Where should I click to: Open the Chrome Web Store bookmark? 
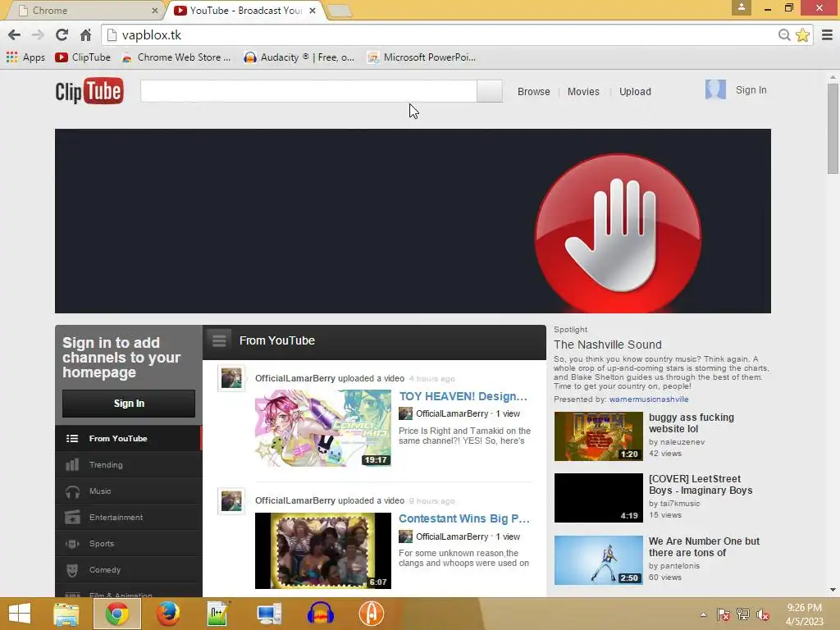[x=176, y=57]
